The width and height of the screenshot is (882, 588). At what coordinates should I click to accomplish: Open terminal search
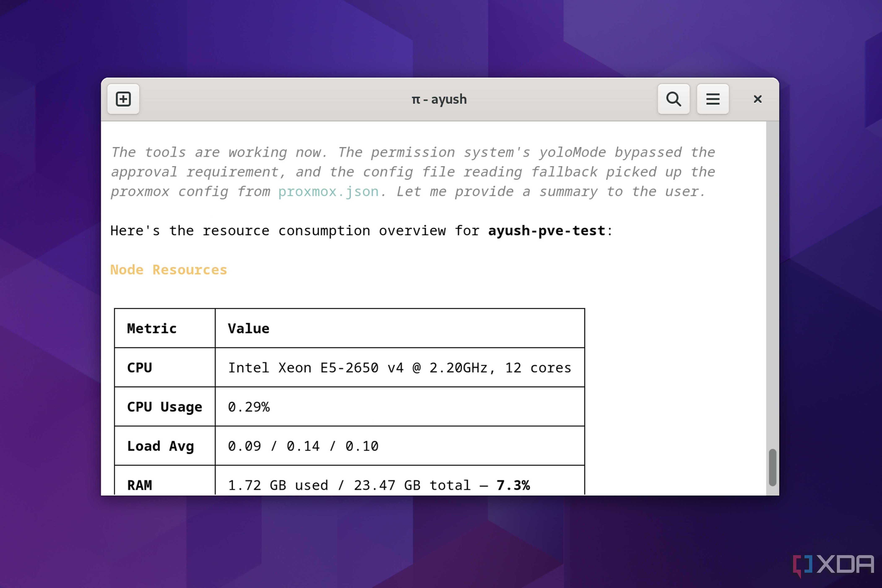[674, 99]
